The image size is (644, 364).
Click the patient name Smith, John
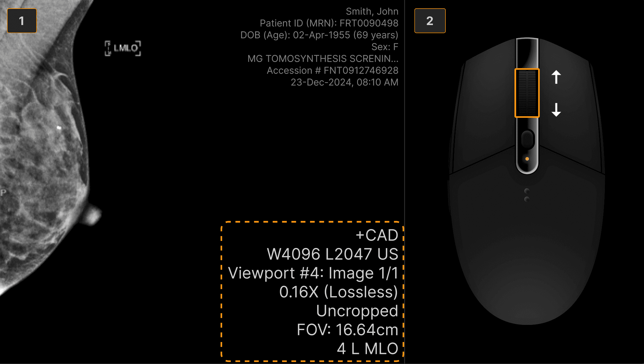[x=372, y=11]
